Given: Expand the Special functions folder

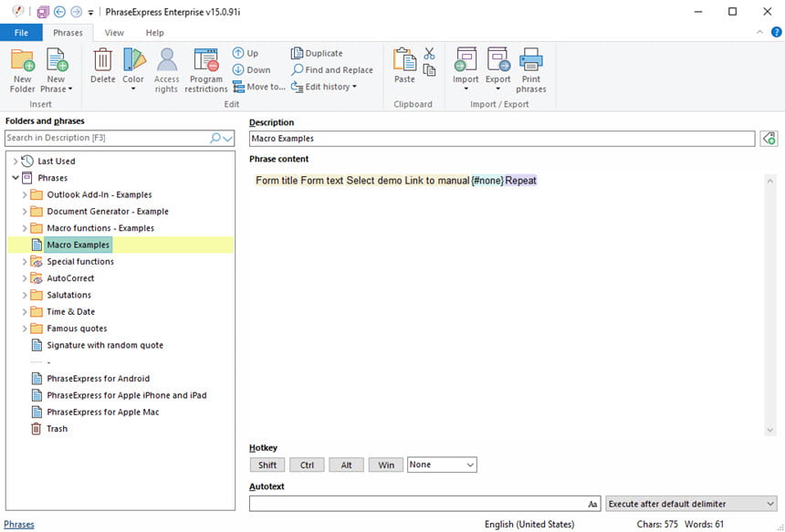Looking at the screenshot, I should [x=25, y=261].
